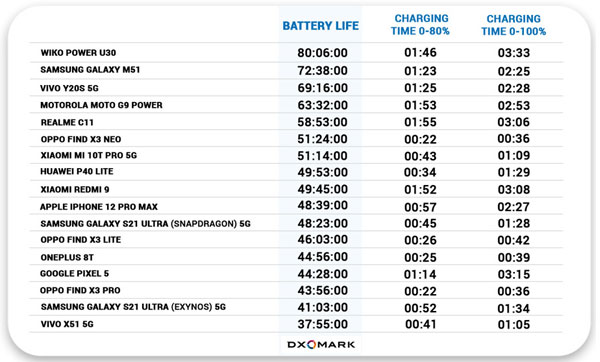Click battery life value 48:39:00
Viewport: 600px width, 362px height.
click(x=323, y=205)
